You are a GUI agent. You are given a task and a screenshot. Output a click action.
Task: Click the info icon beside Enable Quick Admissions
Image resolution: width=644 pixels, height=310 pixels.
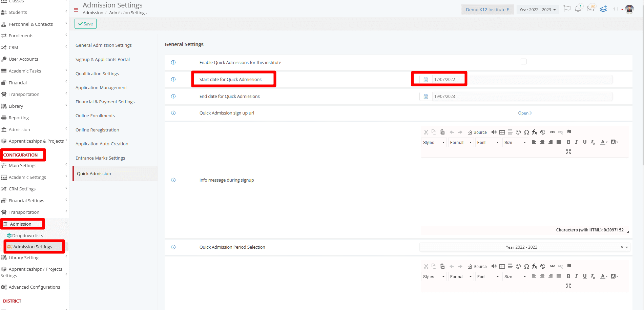coord(173,62)
